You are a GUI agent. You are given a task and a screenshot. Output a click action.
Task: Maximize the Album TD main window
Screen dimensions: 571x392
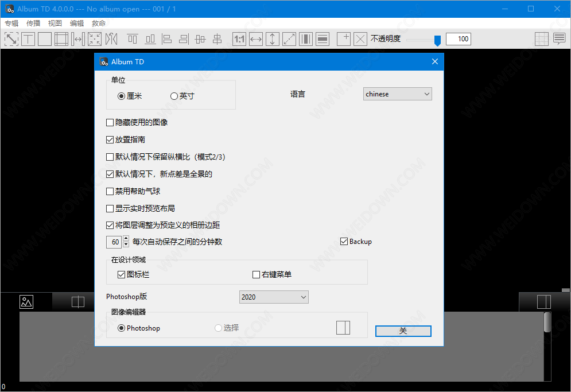point(531,9)
